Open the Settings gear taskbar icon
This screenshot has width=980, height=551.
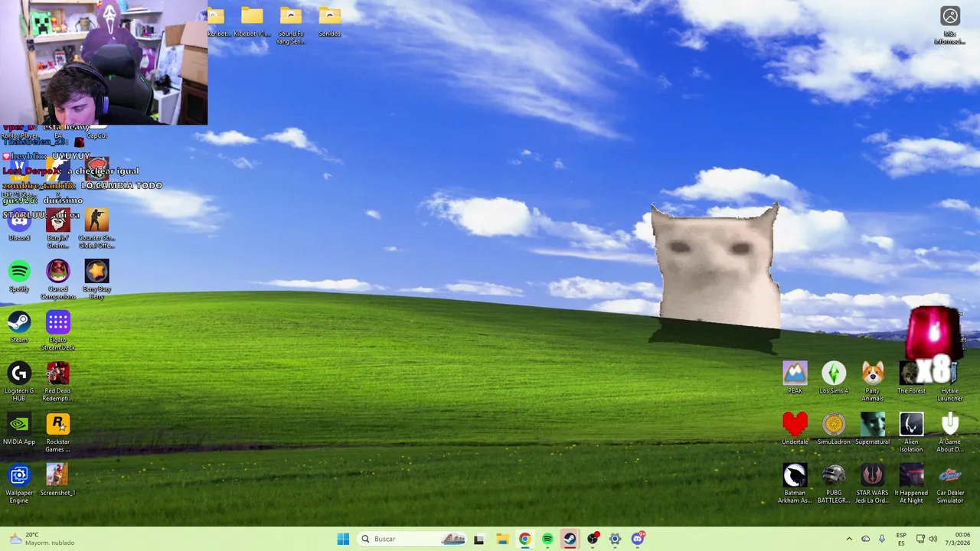click(615, 539)
